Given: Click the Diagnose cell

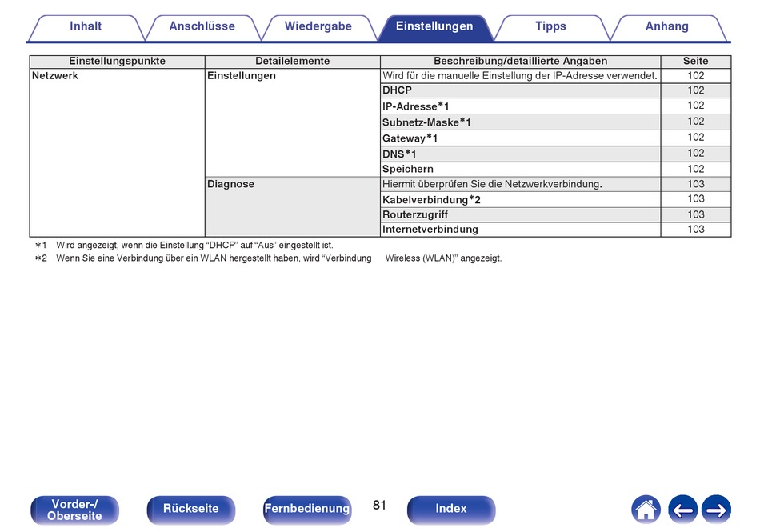Looking at the screenshot, I should point(292,207).
